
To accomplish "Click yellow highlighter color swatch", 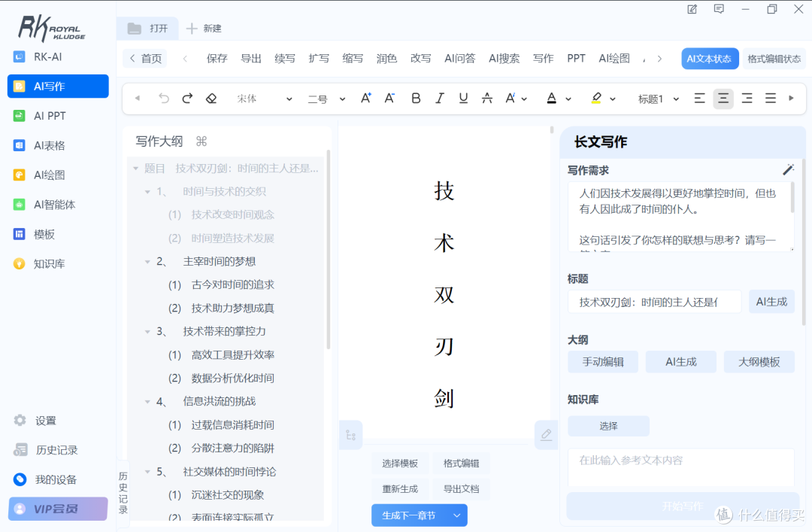I will coord(596,98).
